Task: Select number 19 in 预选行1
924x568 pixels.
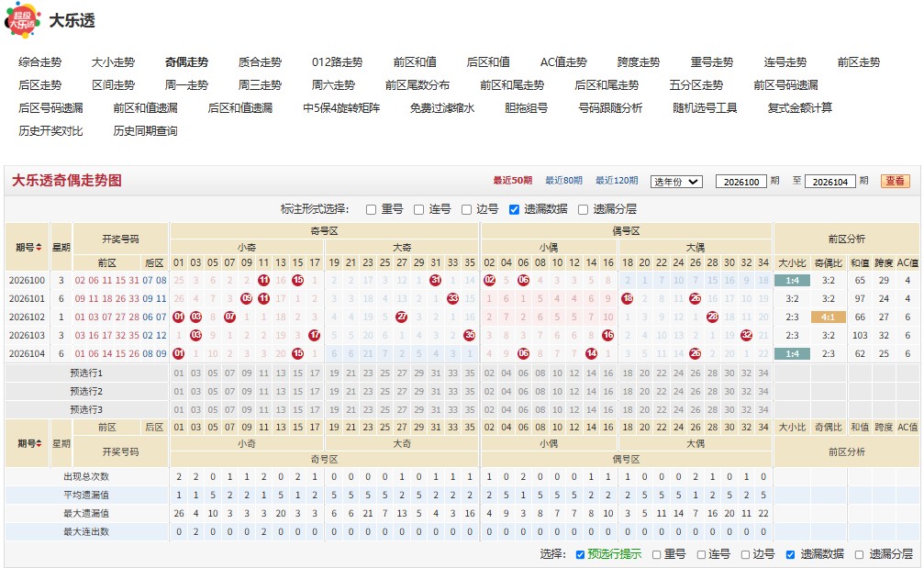Action: pyautogui.click(x=334, y=373)
